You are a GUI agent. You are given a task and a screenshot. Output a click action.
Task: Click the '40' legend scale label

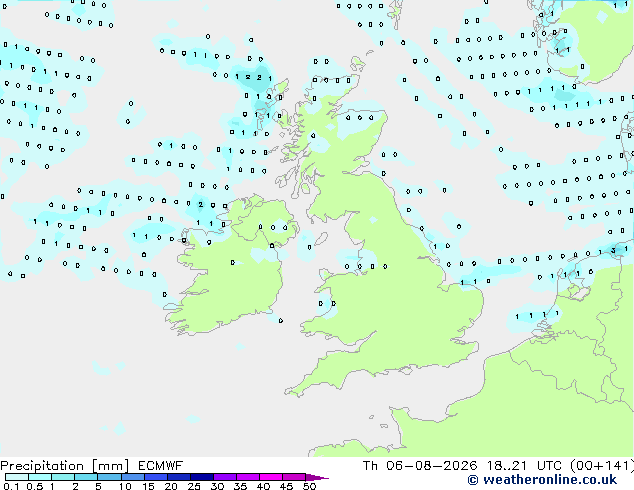(263, 486)
